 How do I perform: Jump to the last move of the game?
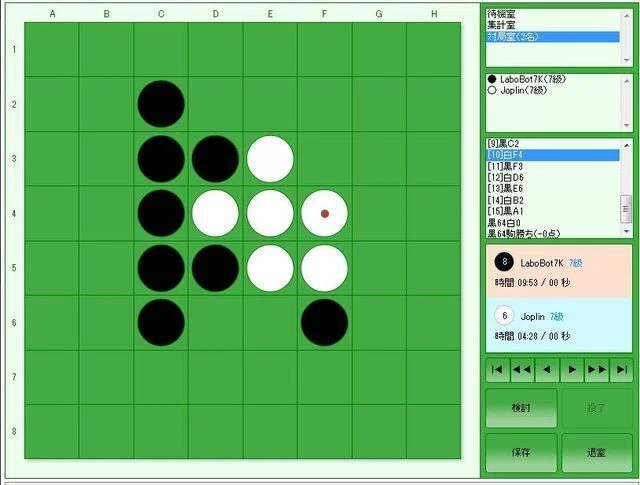coord(621,370)
